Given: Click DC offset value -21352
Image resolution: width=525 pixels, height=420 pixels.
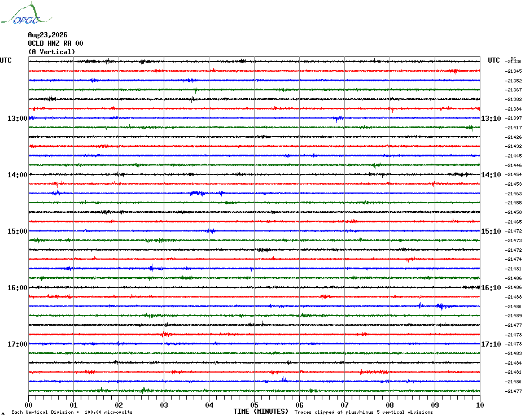Looking at the screenshot, I should 513,81.
